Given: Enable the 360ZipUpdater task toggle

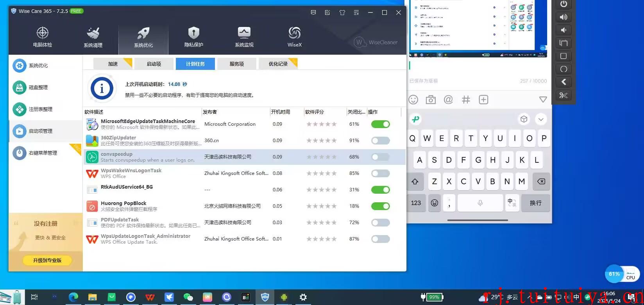Looking at the screenshot, I should (x=381, y=141).
